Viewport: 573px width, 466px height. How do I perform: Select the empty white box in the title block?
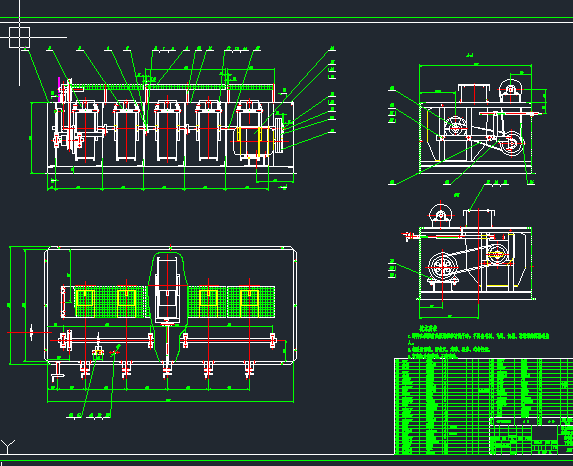[544, 433]
